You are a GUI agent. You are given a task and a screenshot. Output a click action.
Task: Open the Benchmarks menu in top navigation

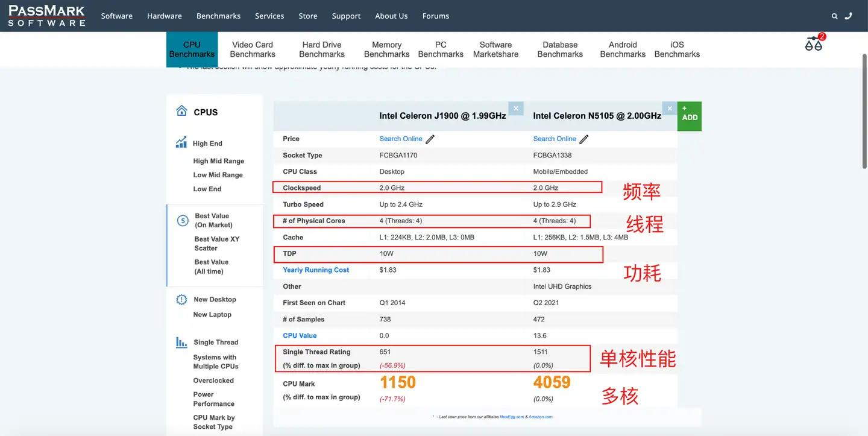[218, 16]
